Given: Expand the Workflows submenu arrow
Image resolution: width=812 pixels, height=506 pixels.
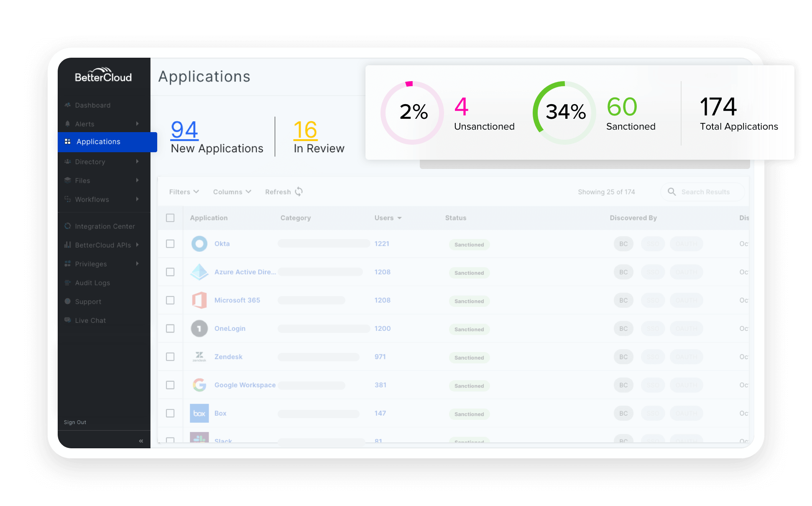Looking at the screenshot, I should [x=137, y=199].
